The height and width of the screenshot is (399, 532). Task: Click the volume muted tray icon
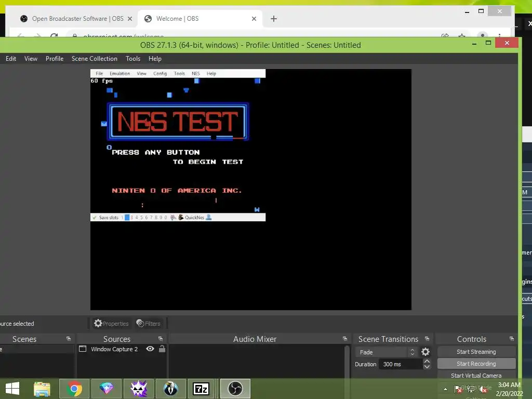coord(483,389)
